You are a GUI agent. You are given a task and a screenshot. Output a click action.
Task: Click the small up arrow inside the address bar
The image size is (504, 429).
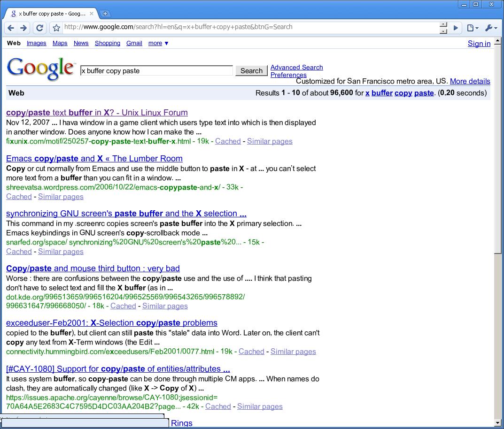coord(443,25)
